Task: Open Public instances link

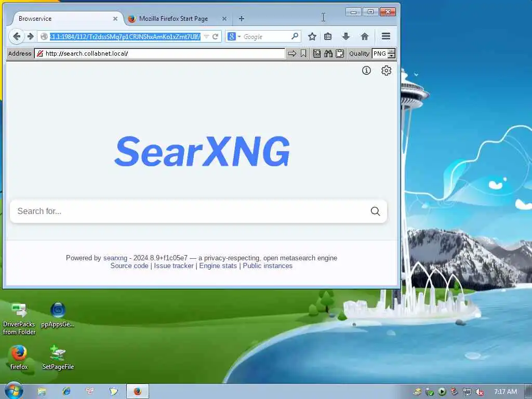Action: [268, 266]
